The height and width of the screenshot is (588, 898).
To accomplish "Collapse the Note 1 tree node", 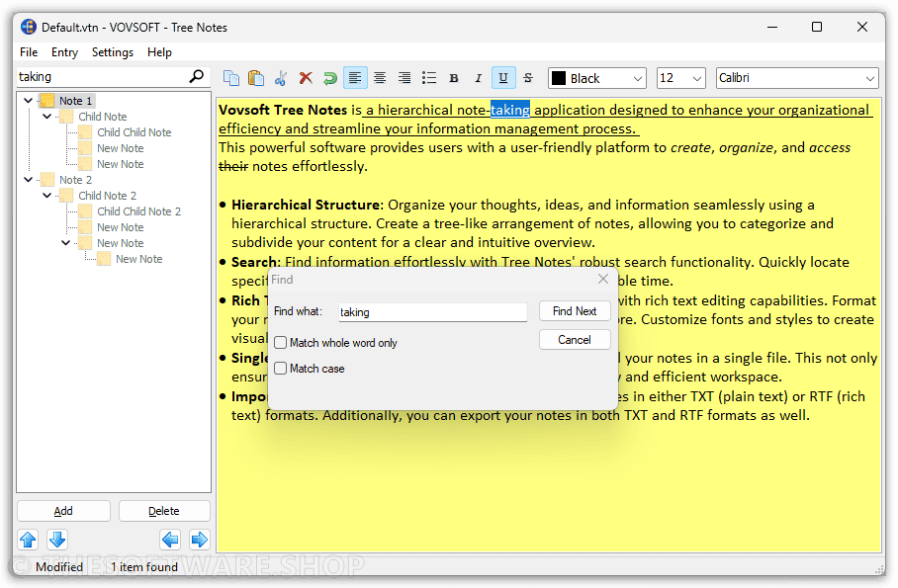I will 28,100.
